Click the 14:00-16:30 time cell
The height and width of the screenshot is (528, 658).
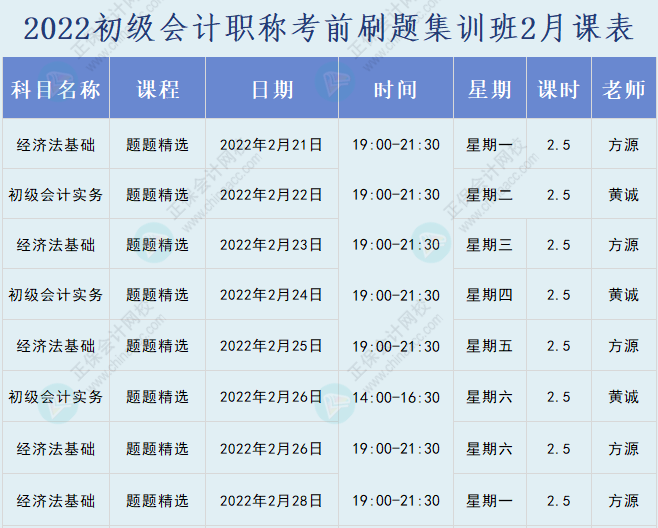pyautogui.click(x=396, y=397)
